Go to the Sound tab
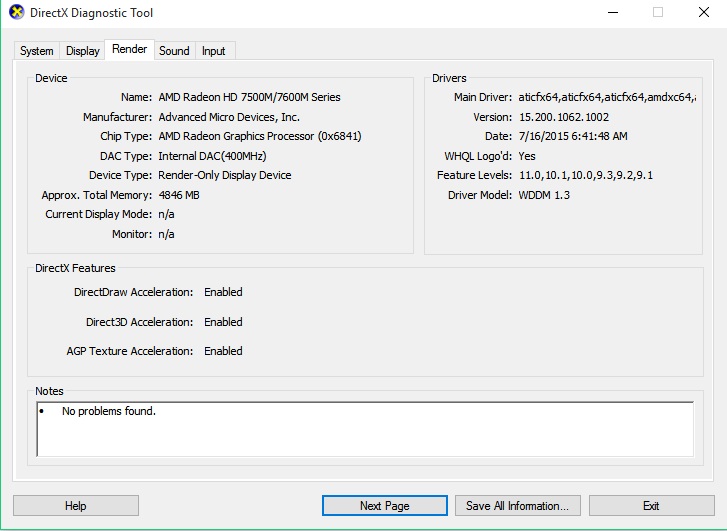The height and width of the screenshot is (531, 727). pos(174,51)
